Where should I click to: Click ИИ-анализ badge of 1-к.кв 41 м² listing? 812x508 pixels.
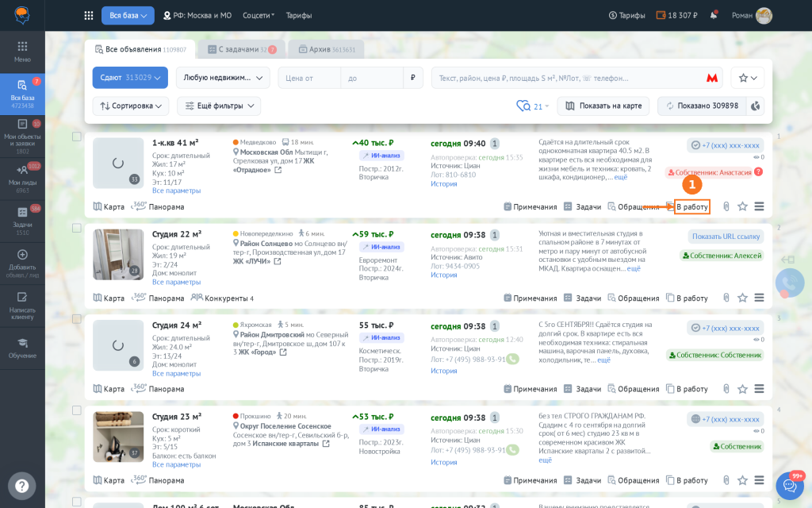point(381,156)
